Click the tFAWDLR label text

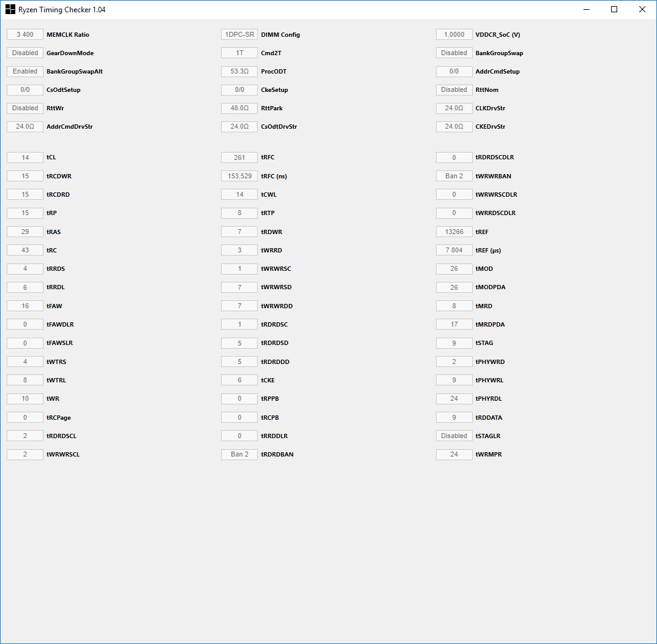[60, 325]
